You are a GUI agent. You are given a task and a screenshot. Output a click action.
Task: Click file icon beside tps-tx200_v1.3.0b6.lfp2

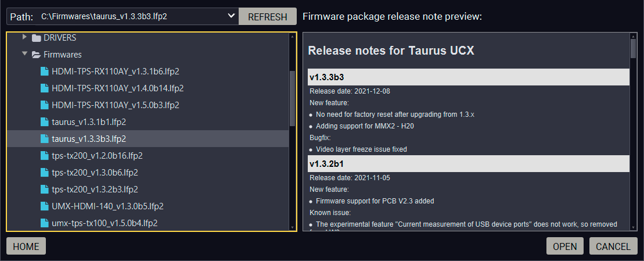coord(44,173)
